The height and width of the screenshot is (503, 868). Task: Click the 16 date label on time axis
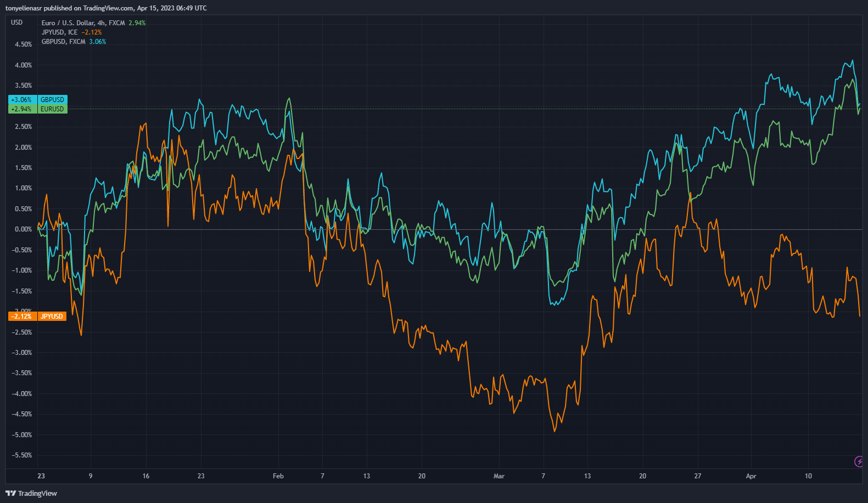click(x=146, y=476)
